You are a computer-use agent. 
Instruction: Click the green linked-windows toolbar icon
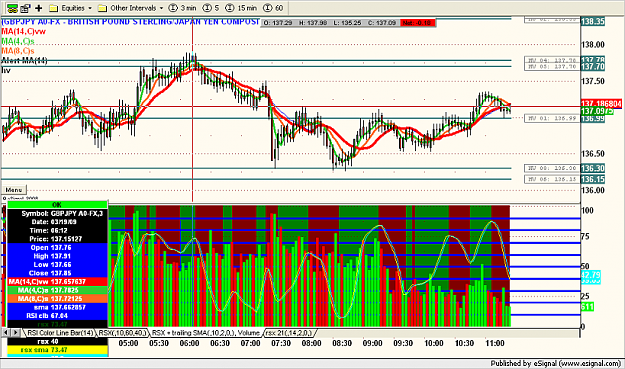click(12, 8)
